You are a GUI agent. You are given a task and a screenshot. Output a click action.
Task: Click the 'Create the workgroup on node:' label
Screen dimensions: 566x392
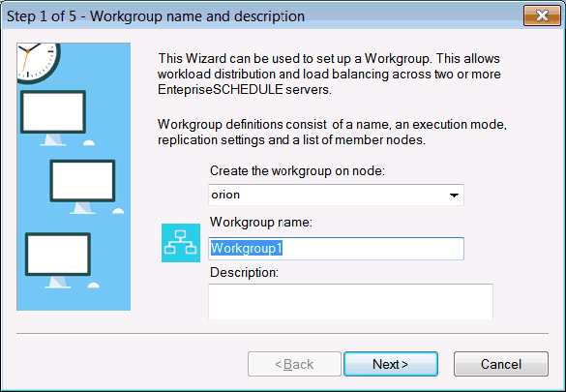[x=297, y=170]
